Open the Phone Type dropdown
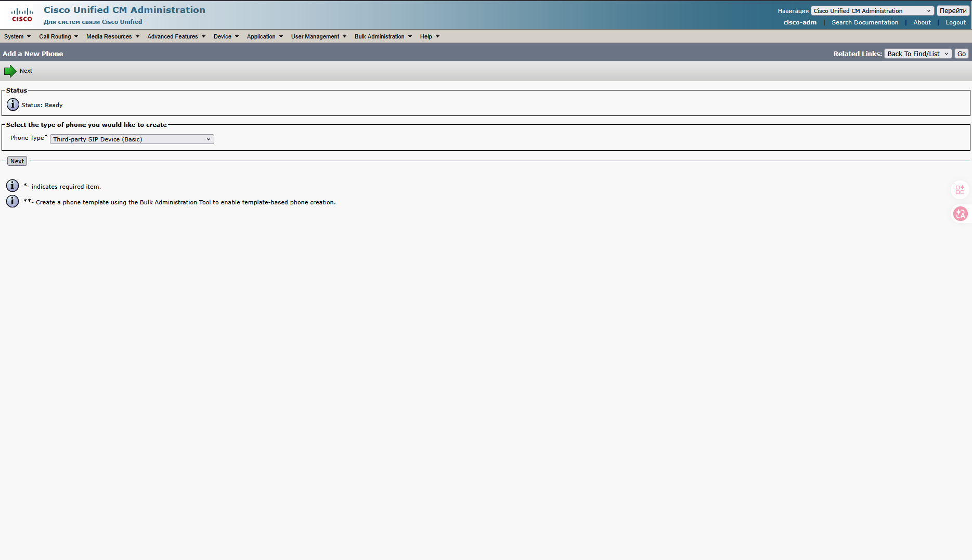972x560 pixels. tap(132, 139)
